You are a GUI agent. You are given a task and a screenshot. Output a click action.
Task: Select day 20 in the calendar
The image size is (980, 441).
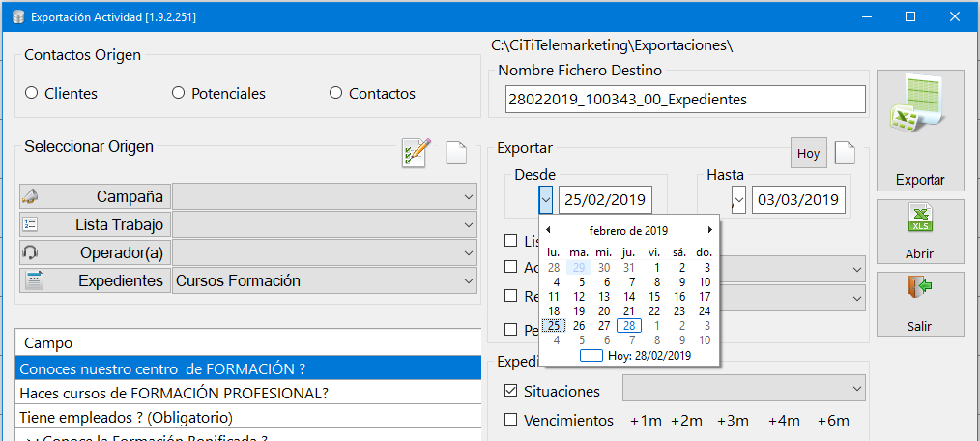[604, 310]
